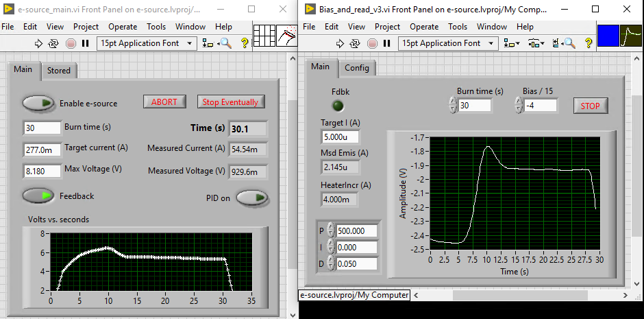The width and height of the screenshot is (644, 319).
Task: Click the Bias_and_read VI graph icon
Action: pyautogui.click(x=632, y=35)
